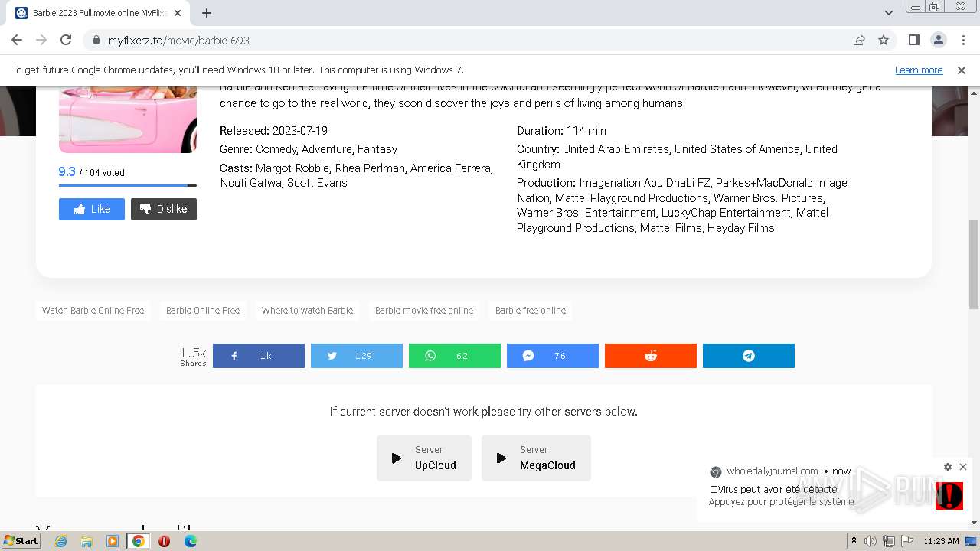Screen dimensions: 980x551
Task: Share on Telegram button
Action: (749, 356)
